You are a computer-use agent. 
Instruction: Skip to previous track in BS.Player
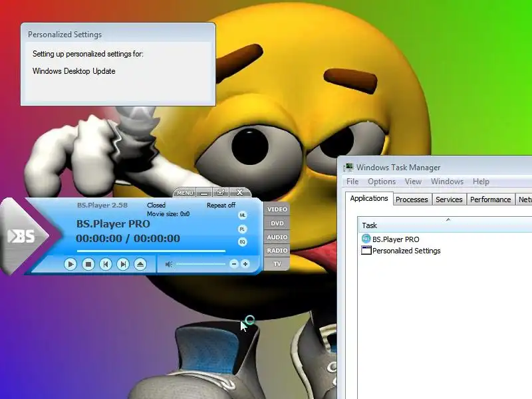pyautogui.click(x=106, y=264)
